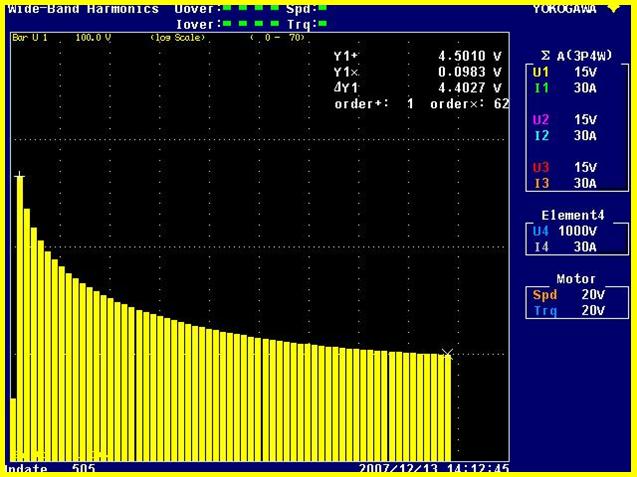This screenshot has width=637, height=477.
Task: Click the ΔY1 value 4.4027 V
Action: 470,88
